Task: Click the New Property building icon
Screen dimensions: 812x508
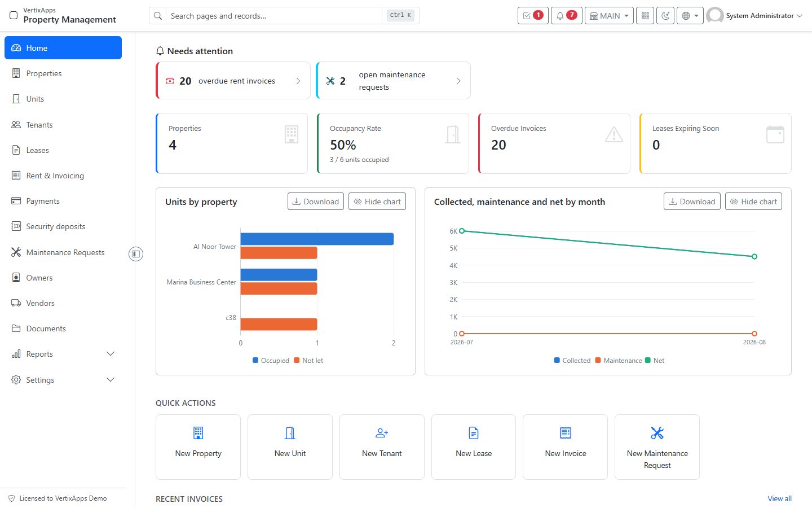Action: [198, 433]
